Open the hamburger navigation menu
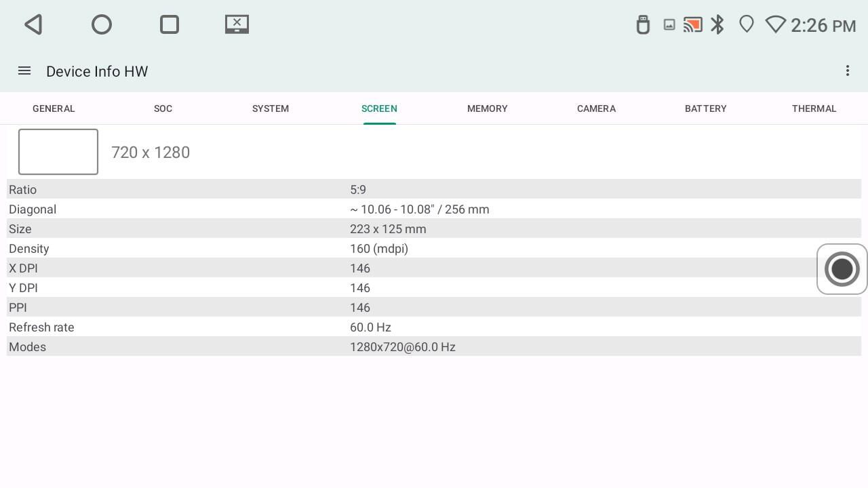Image resolution: width=868 pixels, height=488 pixels. coord(24,71)
